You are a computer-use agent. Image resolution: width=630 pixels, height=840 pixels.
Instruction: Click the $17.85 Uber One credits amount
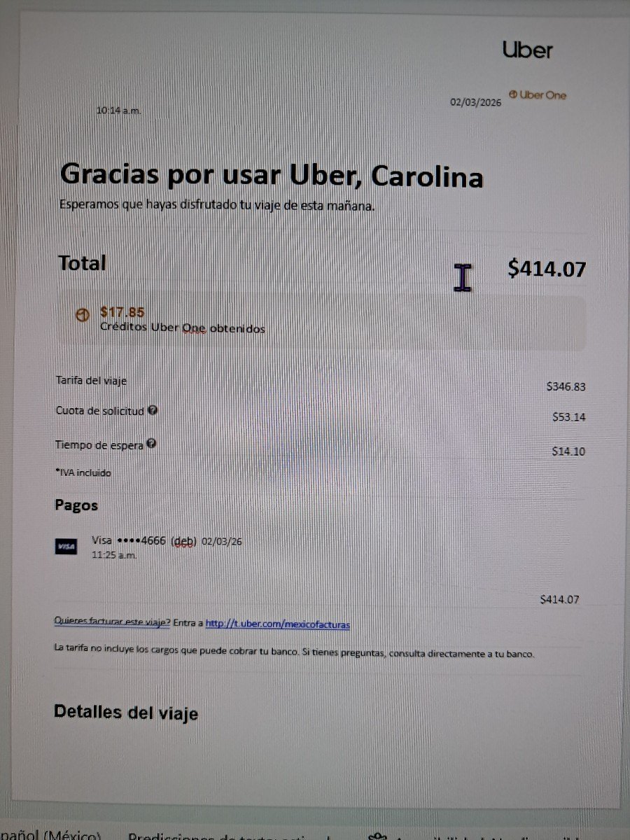[122, 312]
